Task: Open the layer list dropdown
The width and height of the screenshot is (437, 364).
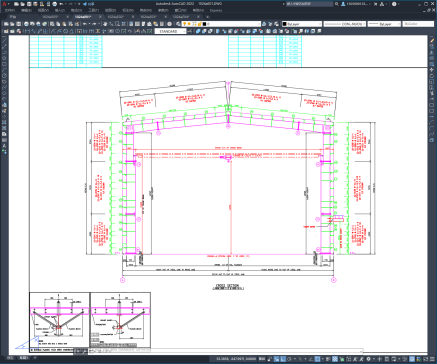Action: [258, 24]
